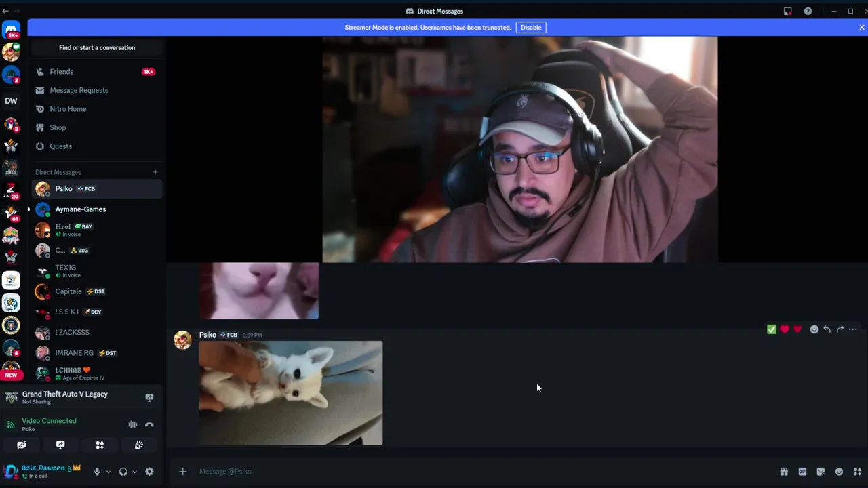868x488 pixels.
Task: Open the Shop page
Action: pyautogui.click(x=97, y=127)
